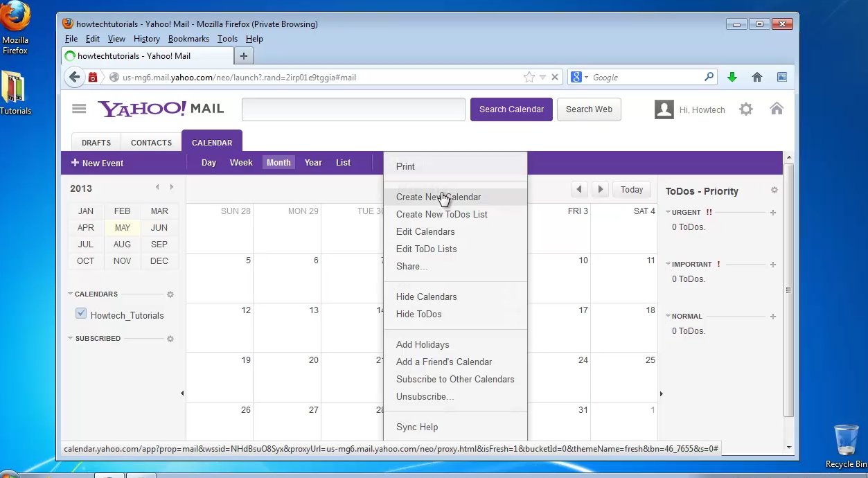Select the MAY month cell

point(123,227)
